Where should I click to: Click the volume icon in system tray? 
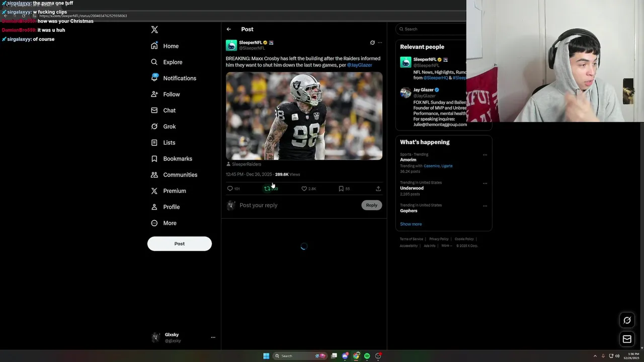coord(617,356)
